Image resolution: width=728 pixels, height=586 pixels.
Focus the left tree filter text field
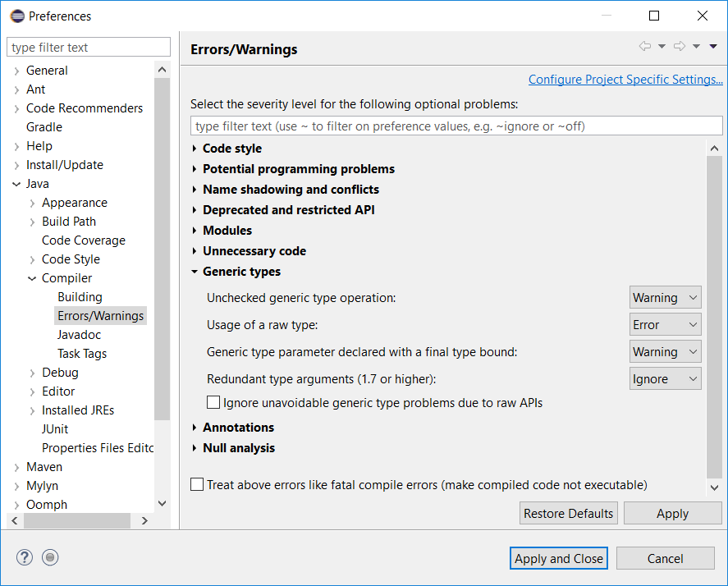coord(89,48)
